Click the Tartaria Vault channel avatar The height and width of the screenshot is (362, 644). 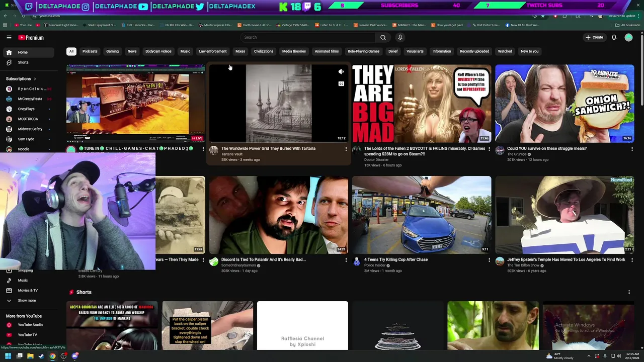tap(214, 150)
